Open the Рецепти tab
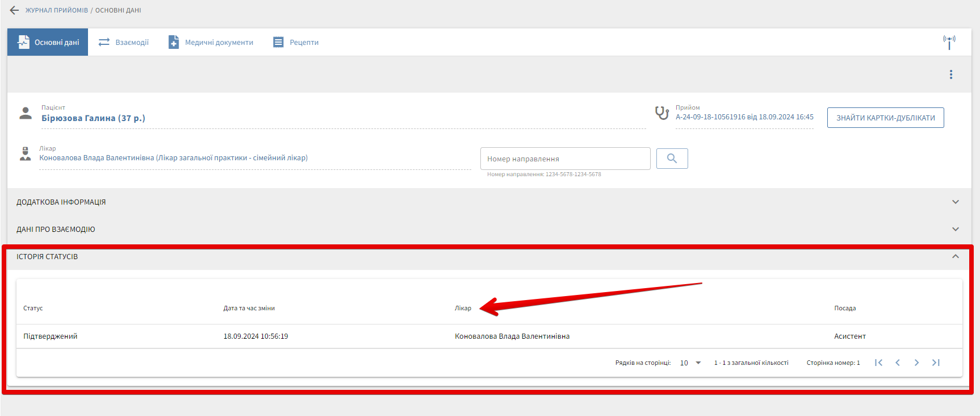Screen dimensions: 980x416 tap(296, 42)
